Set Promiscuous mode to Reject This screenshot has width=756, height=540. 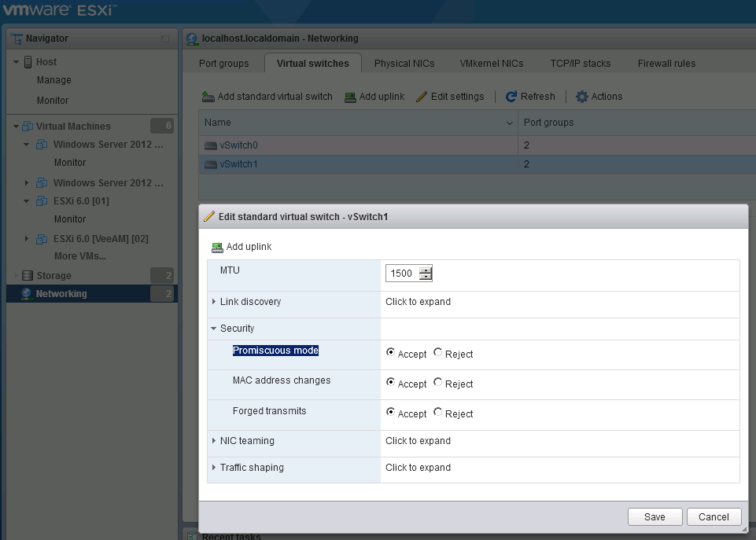point(437,352)
